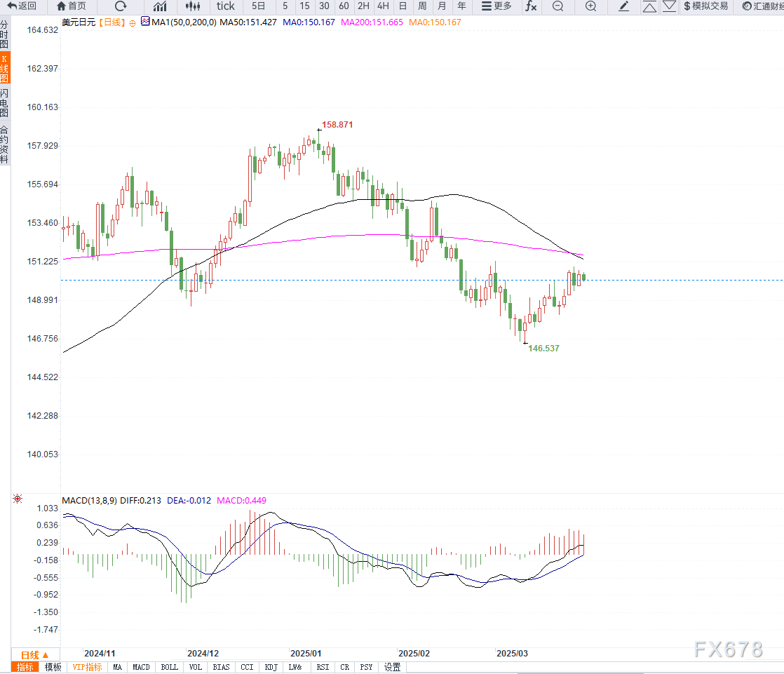Choose the KDJ indicator
This screenshot has height=674, width=784.
point(271,667)
